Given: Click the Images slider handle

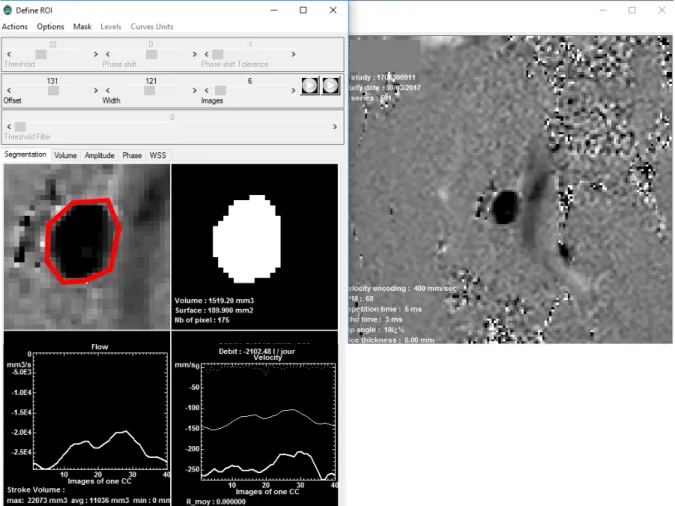Looking at the screenshot, I should 220,90.
